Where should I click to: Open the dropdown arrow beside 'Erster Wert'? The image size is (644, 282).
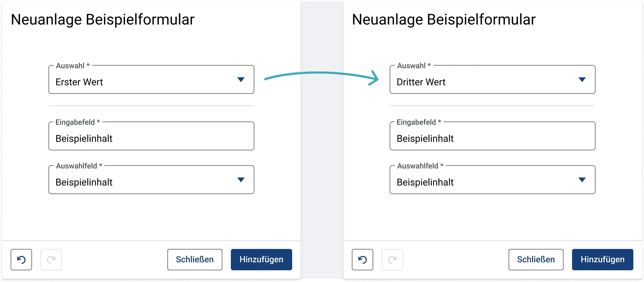point(241,80)
